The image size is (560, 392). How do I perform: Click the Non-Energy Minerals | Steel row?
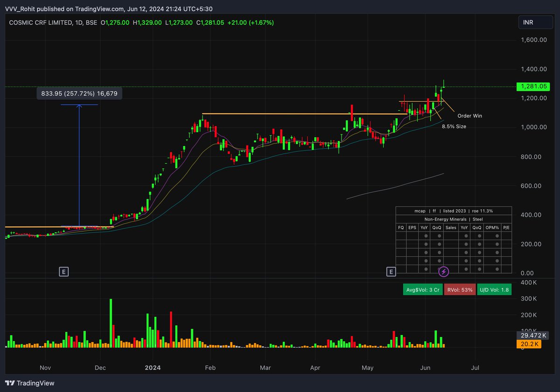(454, 219)
